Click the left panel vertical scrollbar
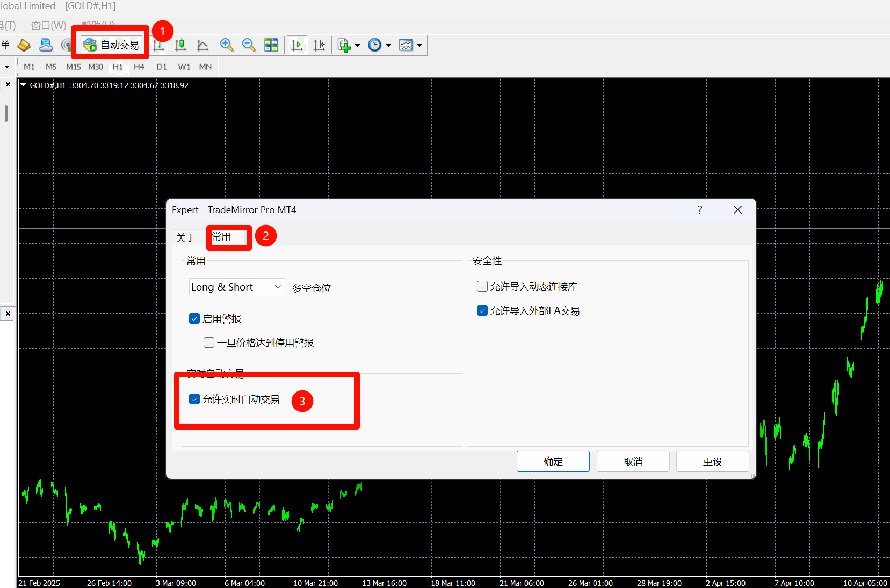 click(6, 113)
